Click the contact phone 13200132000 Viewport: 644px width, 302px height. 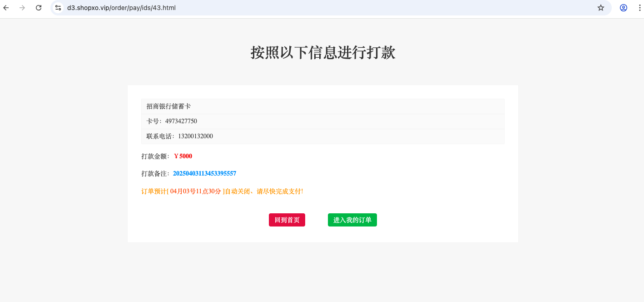[x=195, y=136]
